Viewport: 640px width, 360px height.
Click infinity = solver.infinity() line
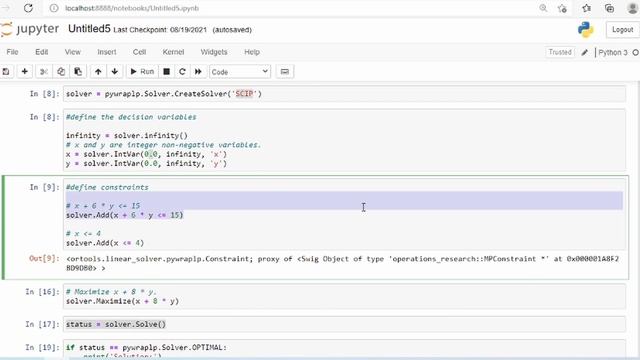click(127, 136)
